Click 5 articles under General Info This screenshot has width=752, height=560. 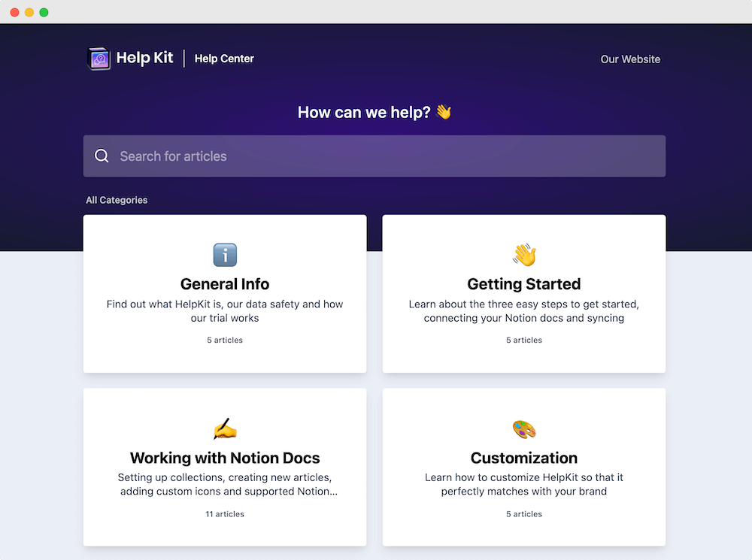coord(225,340)
